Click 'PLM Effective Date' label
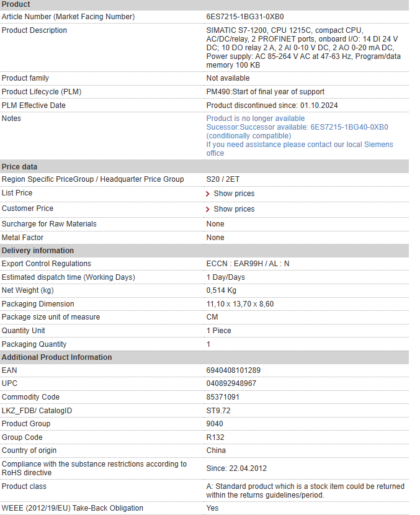This screenshot has width=420, height=515. pos(34,105)
